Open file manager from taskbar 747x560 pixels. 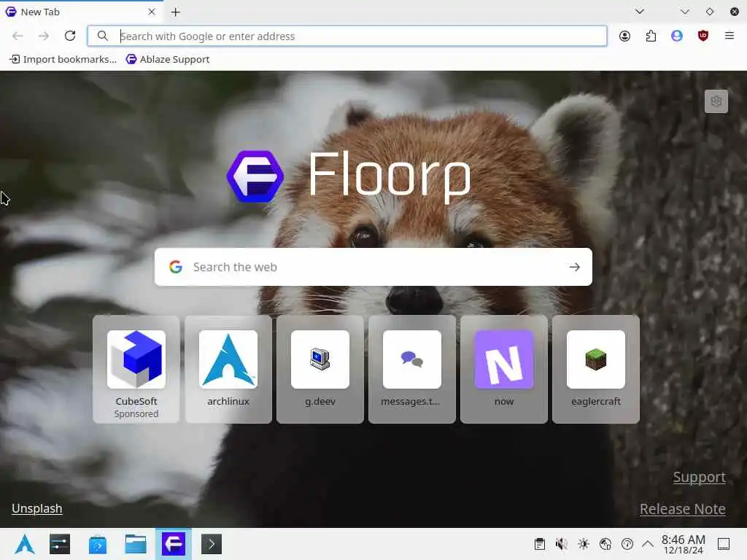(x=135, y=544)
